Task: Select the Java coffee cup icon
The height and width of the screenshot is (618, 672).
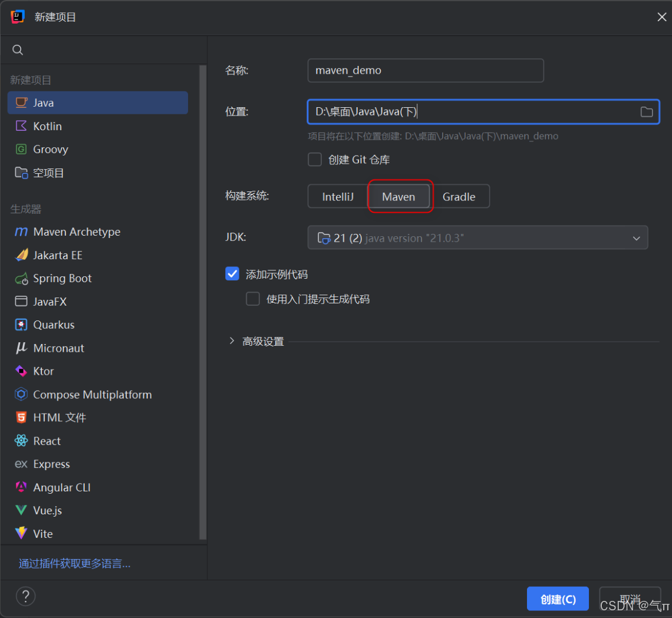Action: tap(21, 103)
